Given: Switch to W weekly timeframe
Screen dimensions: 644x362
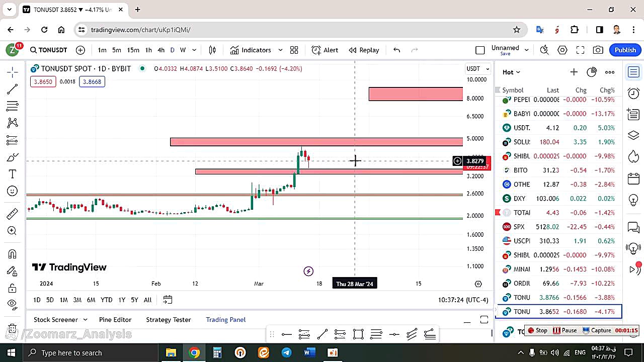Looking at the screenshot, I should tap(183, 50).
